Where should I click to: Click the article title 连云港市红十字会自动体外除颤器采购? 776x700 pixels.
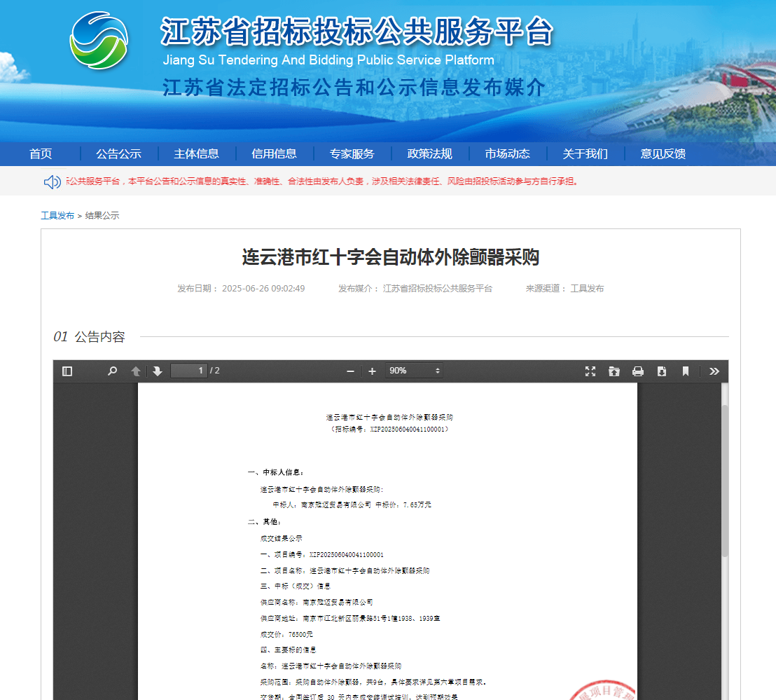coord(391,257)
